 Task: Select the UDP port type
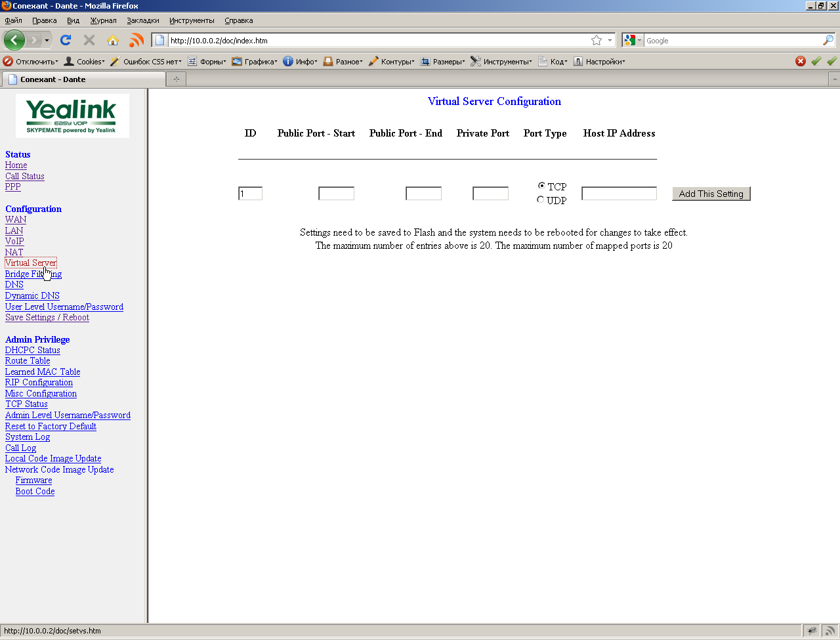click(x=541, y=200)
